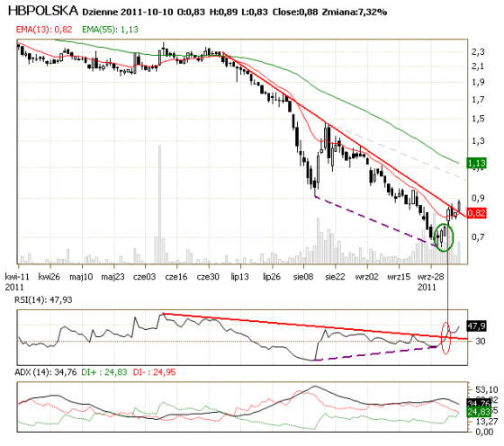504x446 pixels.
Task: Click the Dzienne 2011-10-10 interval text
Action: [127, 13]
